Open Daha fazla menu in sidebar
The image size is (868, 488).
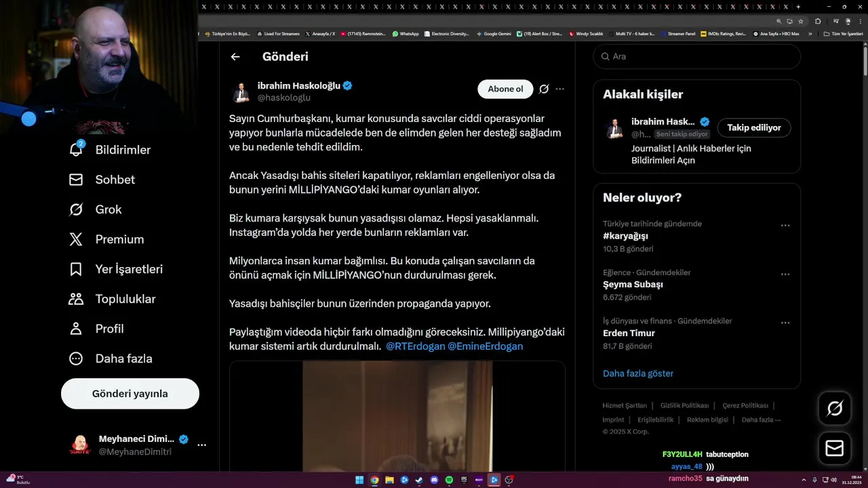111,359
